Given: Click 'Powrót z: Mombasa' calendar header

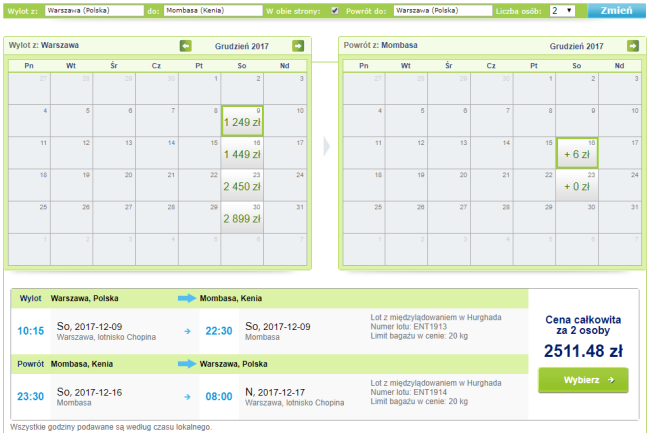Looking at the screenshot, I should pyautogui.click(x=381, y=45).
